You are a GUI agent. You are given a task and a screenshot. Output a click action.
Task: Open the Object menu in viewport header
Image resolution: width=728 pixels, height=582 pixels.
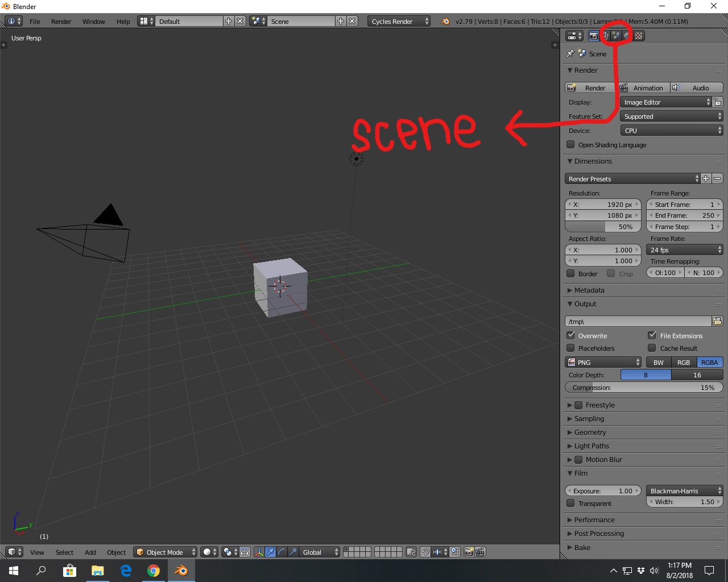tap(116, 552)
